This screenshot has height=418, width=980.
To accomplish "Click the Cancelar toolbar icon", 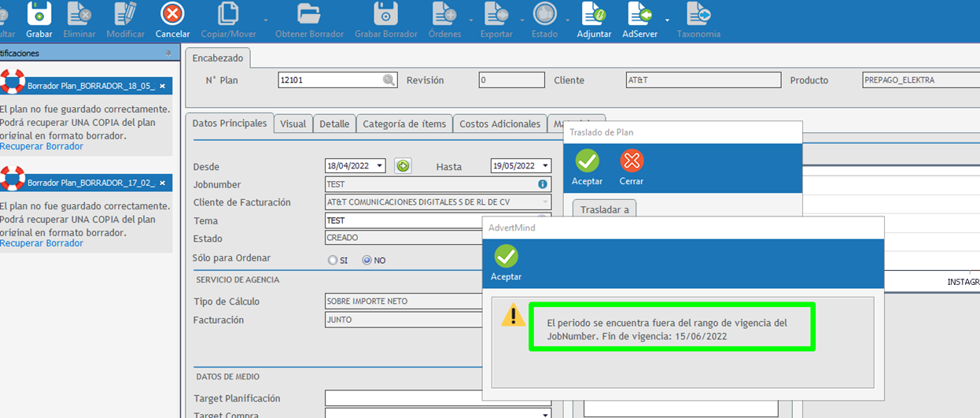I will [172, 14].
